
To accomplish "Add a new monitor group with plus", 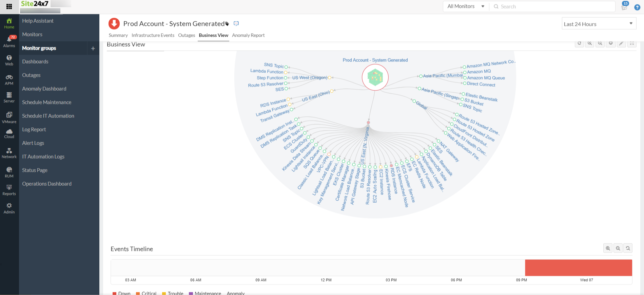I will pyautogui.click(x=93, y=49).
